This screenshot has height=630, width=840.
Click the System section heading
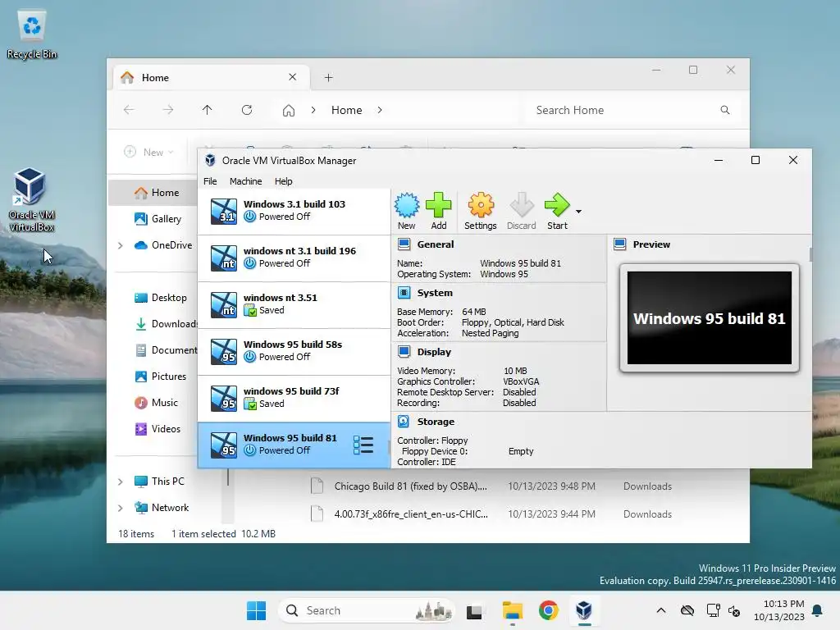(x=435, y=293)
